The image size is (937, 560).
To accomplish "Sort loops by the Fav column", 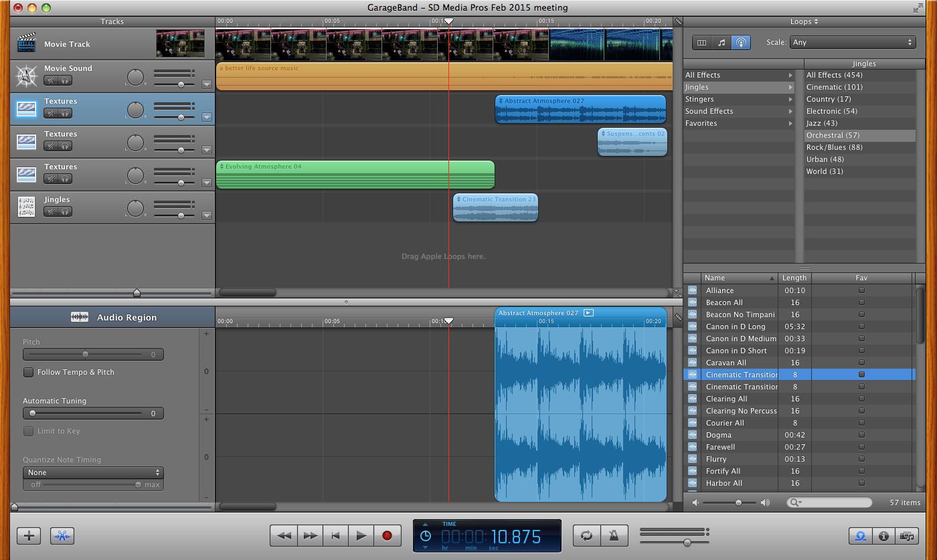I will coord(861,278).
